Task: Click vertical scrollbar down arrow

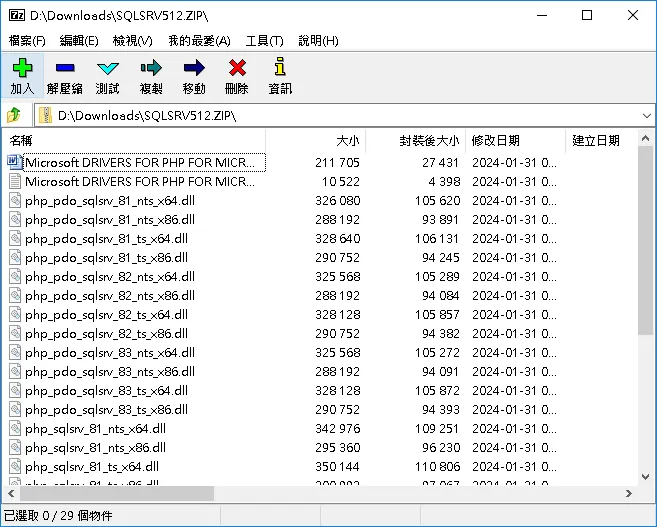Action: [x=646, y=477]
